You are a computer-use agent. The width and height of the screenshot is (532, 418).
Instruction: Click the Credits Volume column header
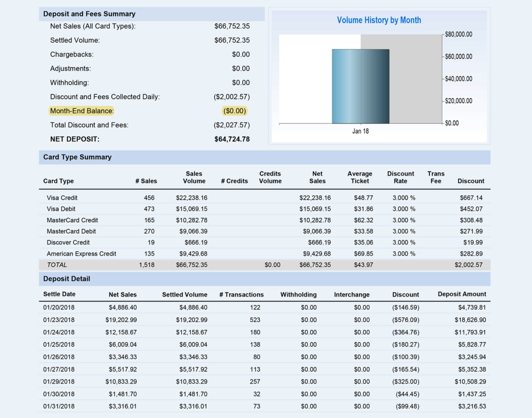click(x=270, y=177)
